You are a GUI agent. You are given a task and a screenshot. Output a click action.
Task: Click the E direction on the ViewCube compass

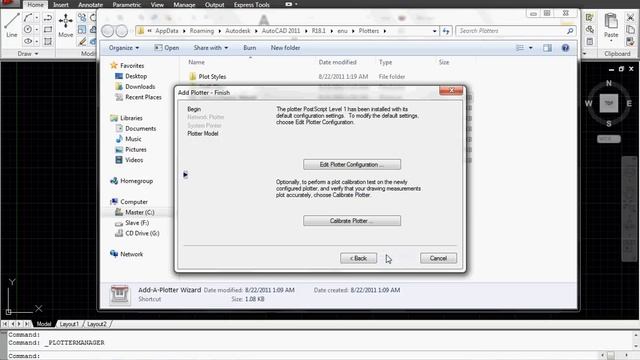pyautogui.click(x=629, y=103)
